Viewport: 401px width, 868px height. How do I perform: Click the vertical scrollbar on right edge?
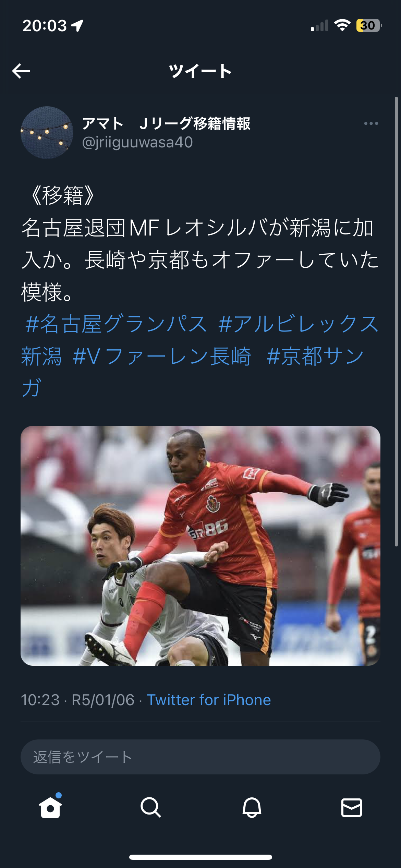coord(396,322)
